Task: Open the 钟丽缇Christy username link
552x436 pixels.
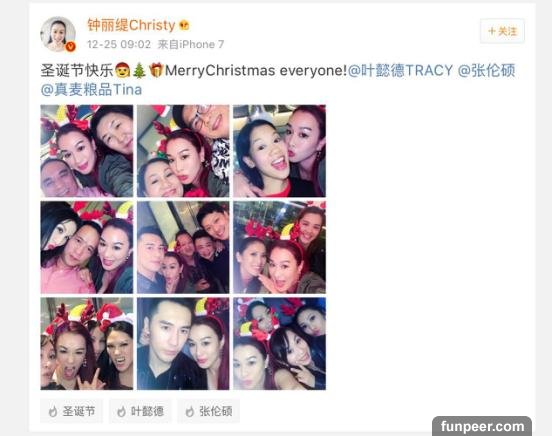Action: [131, 25]
